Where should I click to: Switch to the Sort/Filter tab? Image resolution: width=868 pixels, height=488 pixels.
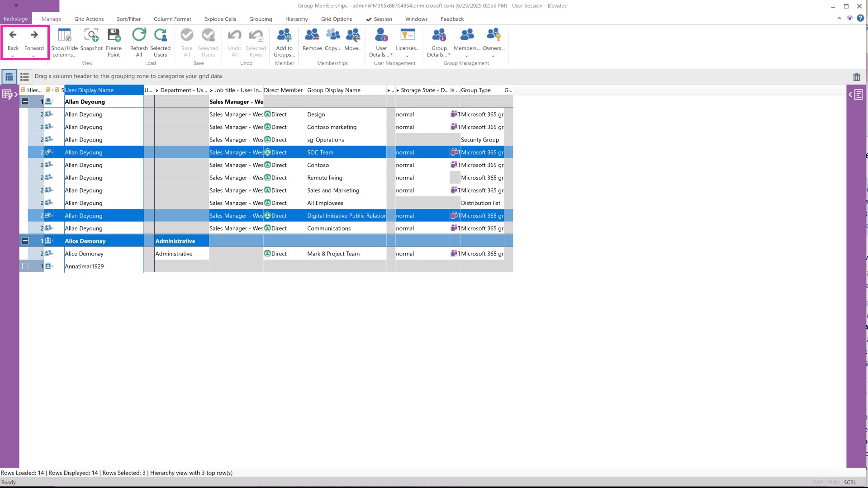click(128, 19)
